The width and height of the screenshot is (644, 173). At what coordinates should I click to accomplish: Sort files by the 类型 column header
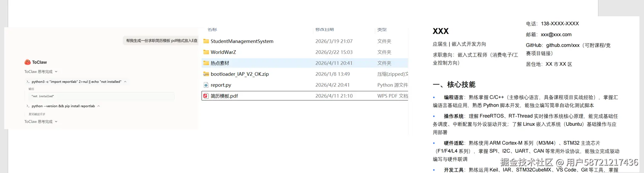point(382,29)
